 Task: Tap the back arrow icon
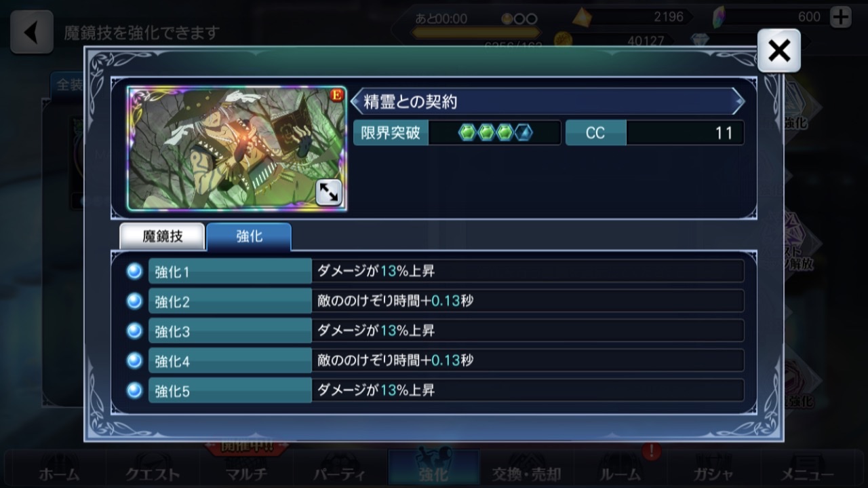click(x=31, y=32)
